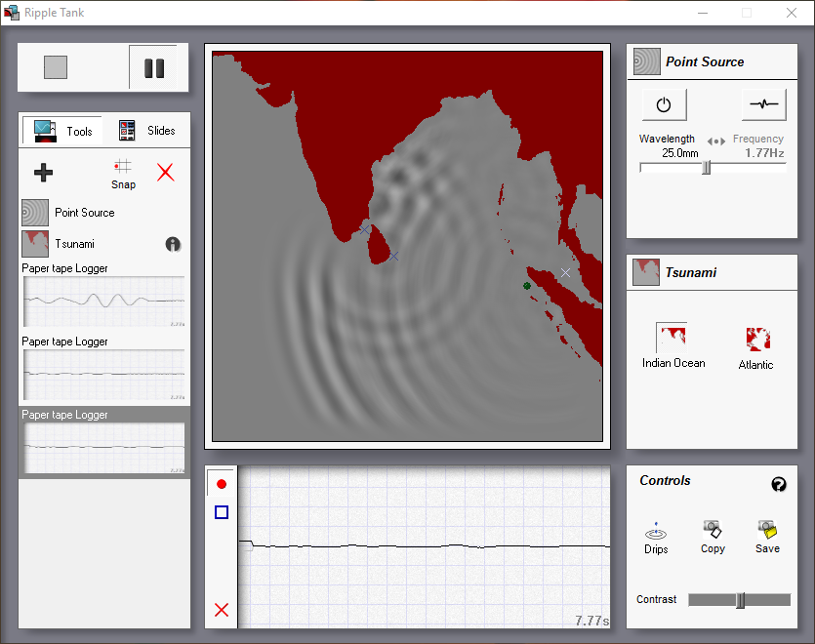Show Tsunami info via the i icon
The width and height of the screenshot is (815, 644).
(173, 244)
